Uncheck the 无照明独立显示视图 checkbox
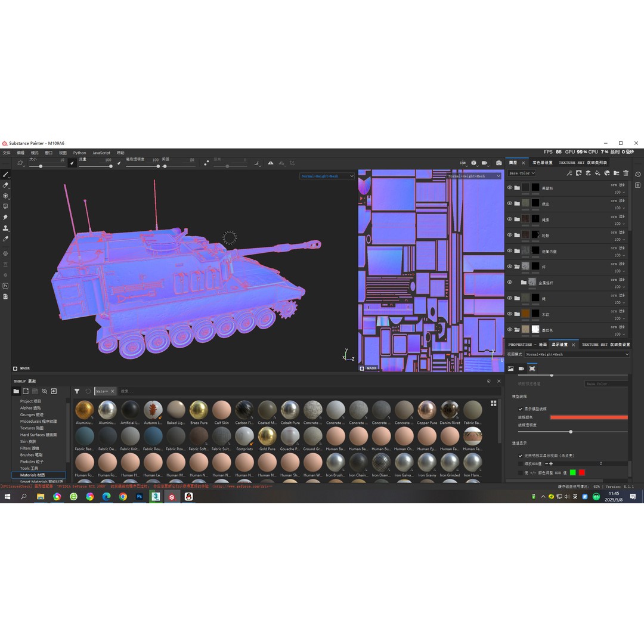644x644 pixels. click(521, 456)
